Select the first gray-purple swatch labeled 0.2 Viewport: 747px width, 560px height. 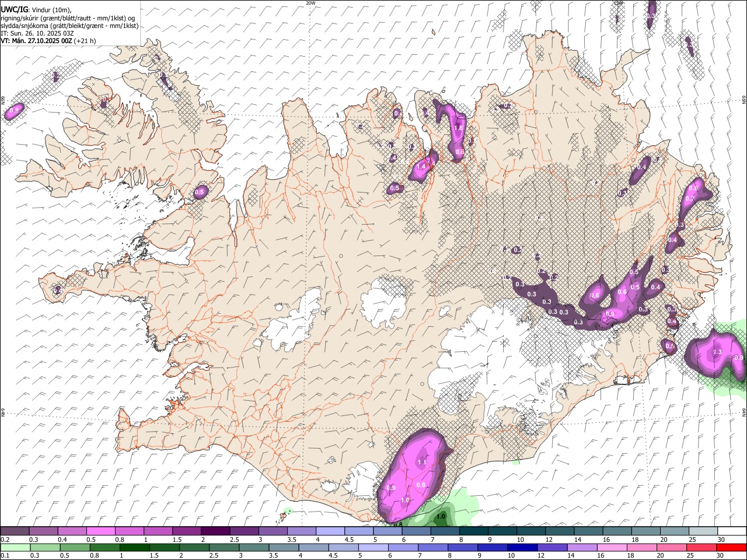click(x=15, y=531)
